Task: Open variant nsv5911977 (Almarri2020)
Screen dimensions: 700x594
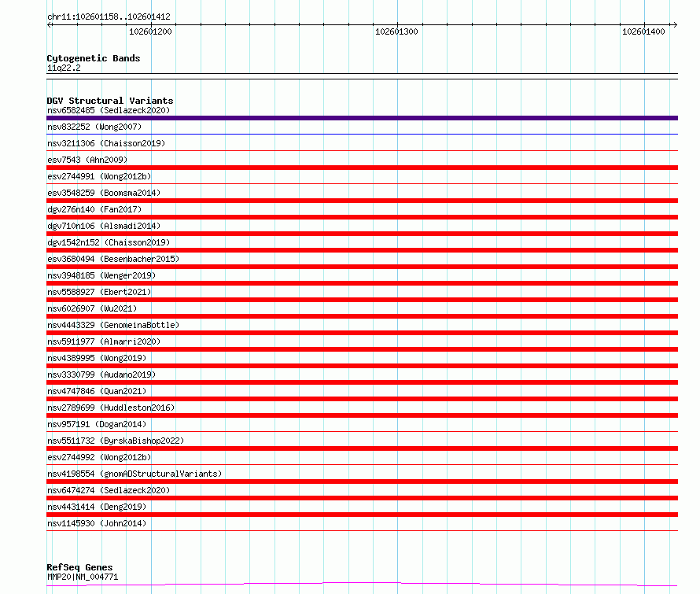Action: (104, 341)
